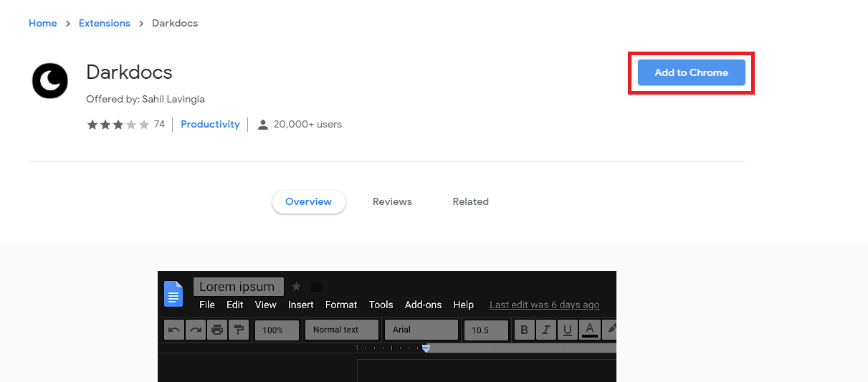Click the Add to Chrome button

[691, 72]
